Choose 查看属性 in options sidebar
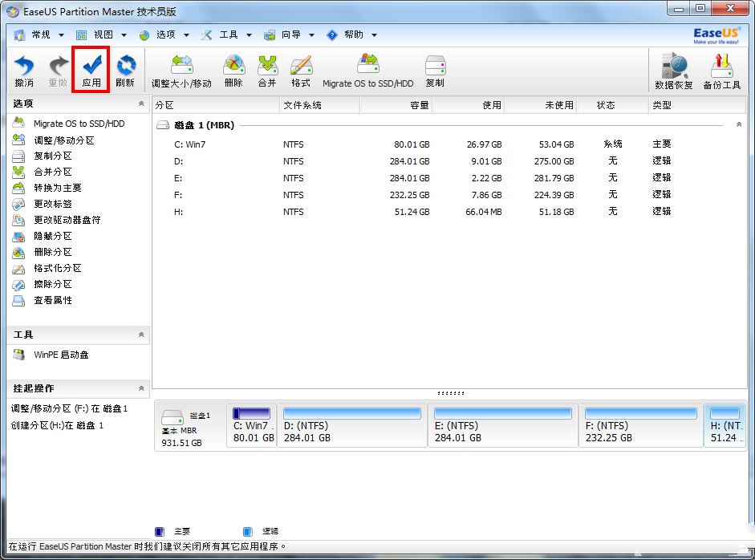This screenshot has height=560, width=755. pos(43,300)
